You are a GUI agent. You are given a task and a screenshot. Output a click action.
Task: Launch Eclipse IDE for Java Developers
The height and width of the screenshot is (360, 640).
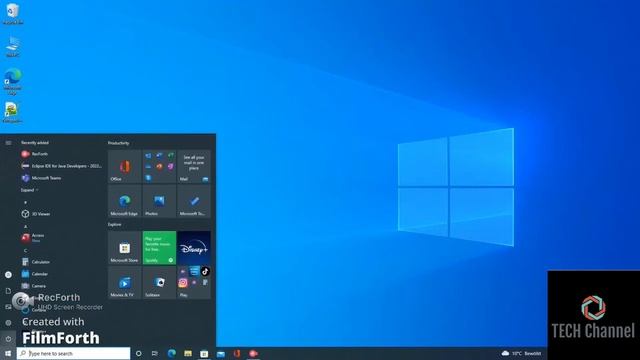[61, 166]
